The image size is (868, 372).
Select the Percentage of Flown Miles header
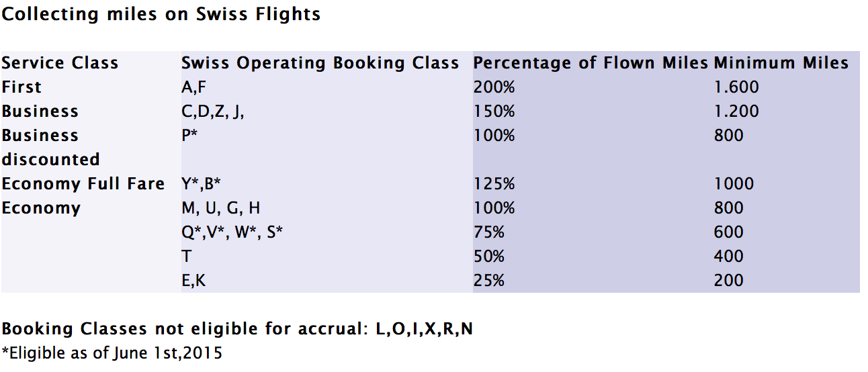pos(591,63)
